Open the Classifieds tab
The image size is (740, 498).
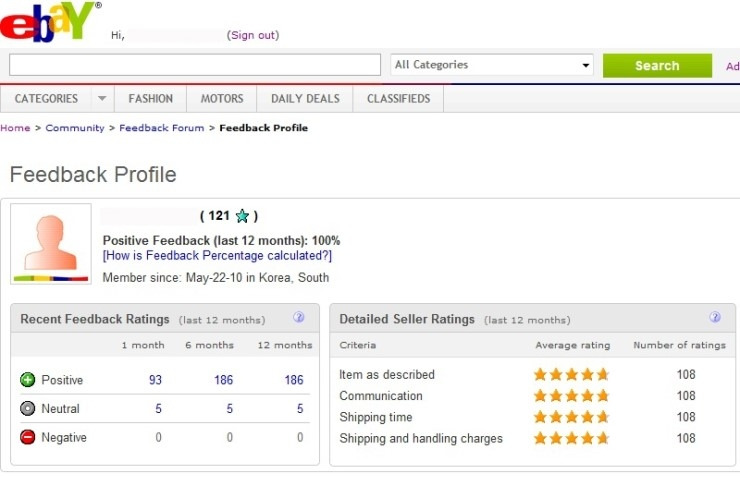coord(398,99)
